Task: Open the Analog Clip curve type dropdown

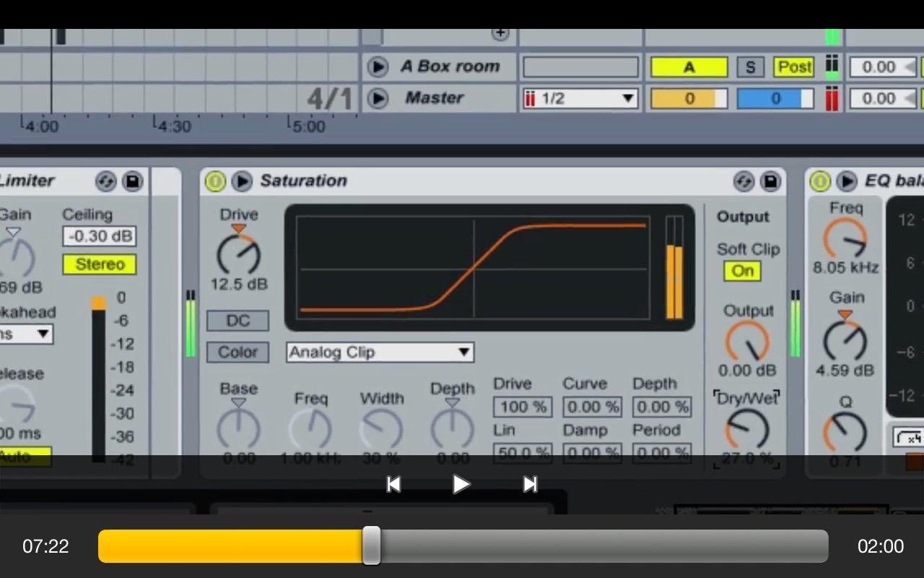Action: pos(380,353)
